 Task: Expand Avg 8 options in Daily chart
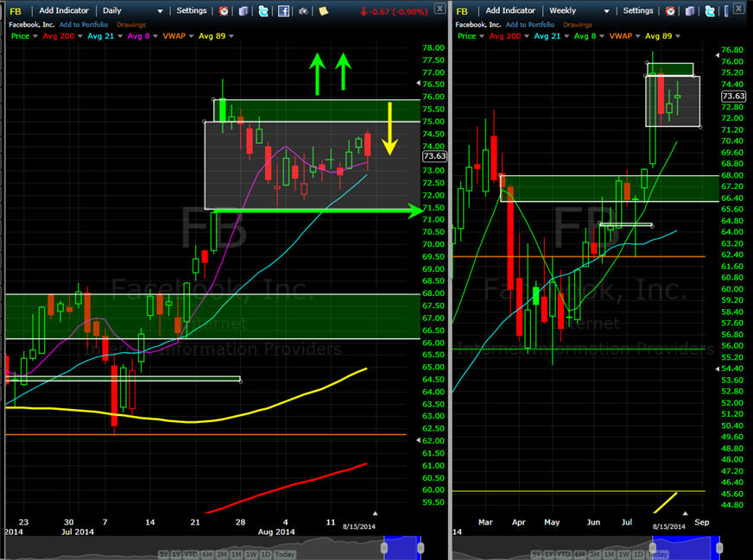click(x=155, y=36)
